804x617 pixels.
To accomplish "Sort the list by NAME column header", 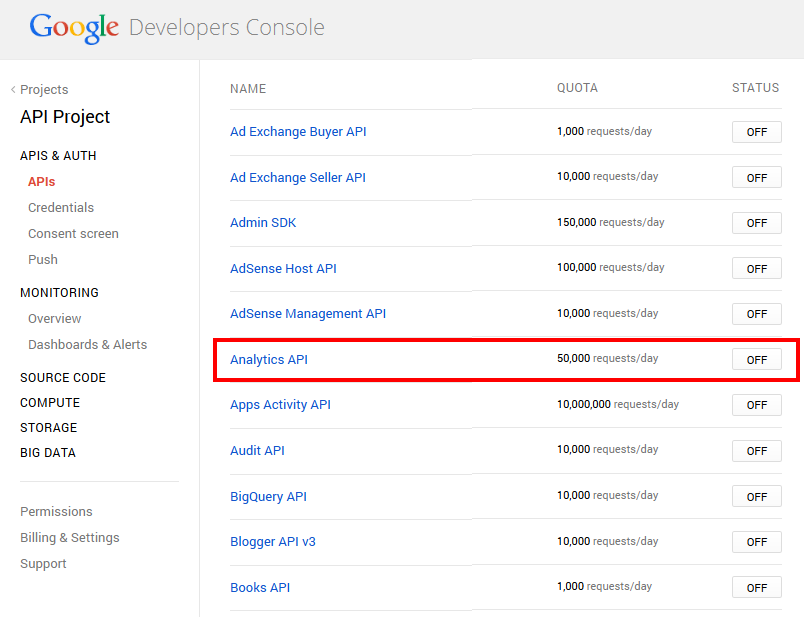I will (248, 88).
